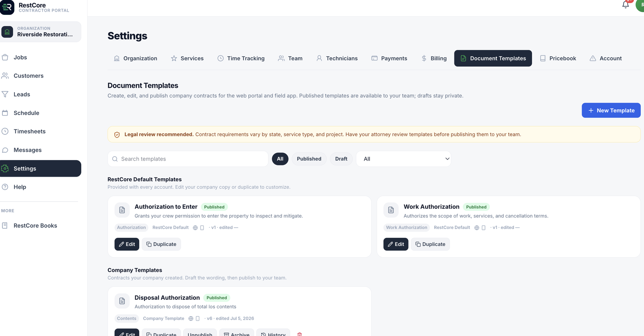Click the RestCore Books icon
644x336 pixels.
click(x=5, y=225)
